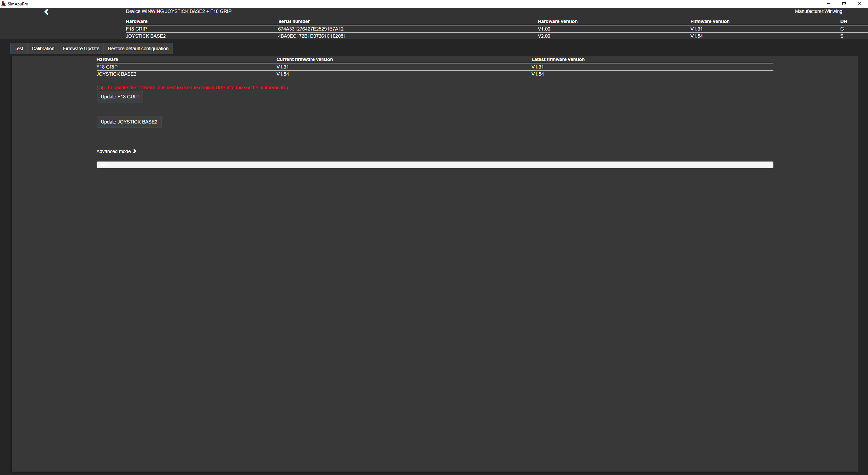
Task: Select JOYSTICK BASE2 serial number 4BA9EC172B1D07261C102051
Action: point(312,36)
